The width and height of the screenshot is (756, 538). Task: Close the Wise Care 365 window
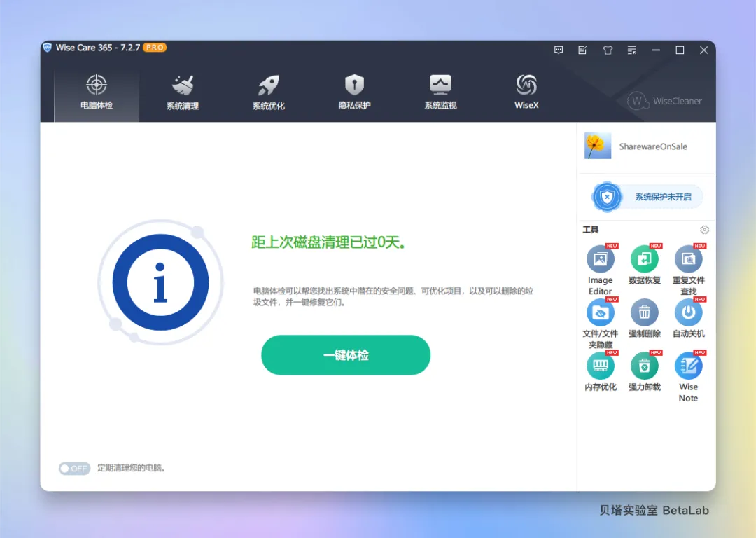[704, 50]
